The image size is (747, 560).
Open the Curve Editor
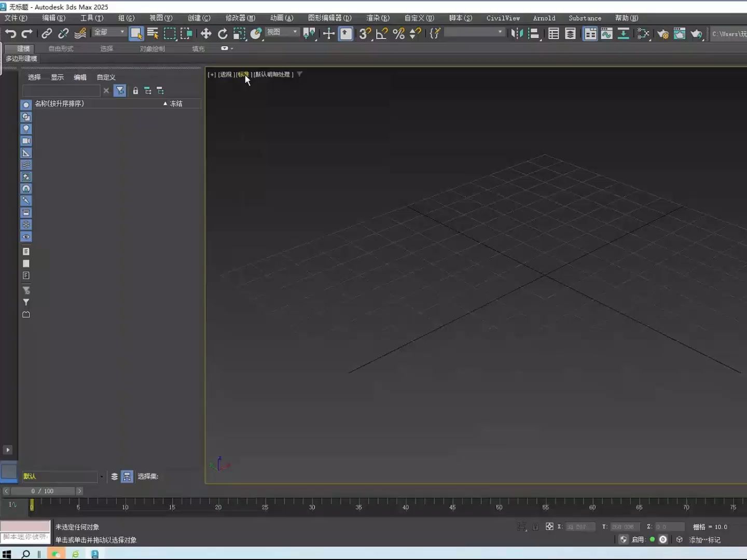click(605, 34)
